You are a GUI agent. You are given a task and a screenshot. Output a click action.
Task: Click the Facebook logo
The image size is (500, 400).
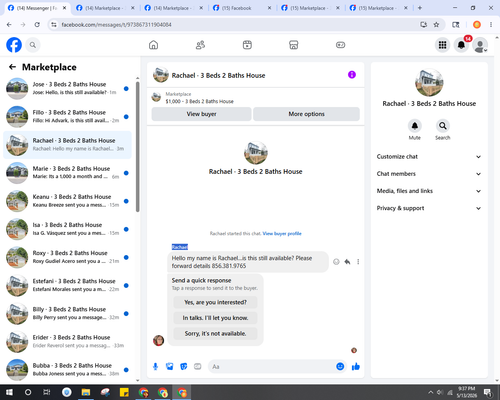[14, 45]
